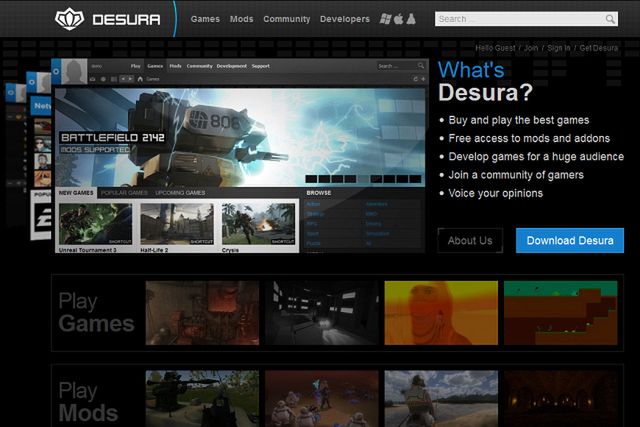The width and height of the screenshot is (640, 427).
Task: Follow the Get Desura link
Action: (x=599, y=48)
